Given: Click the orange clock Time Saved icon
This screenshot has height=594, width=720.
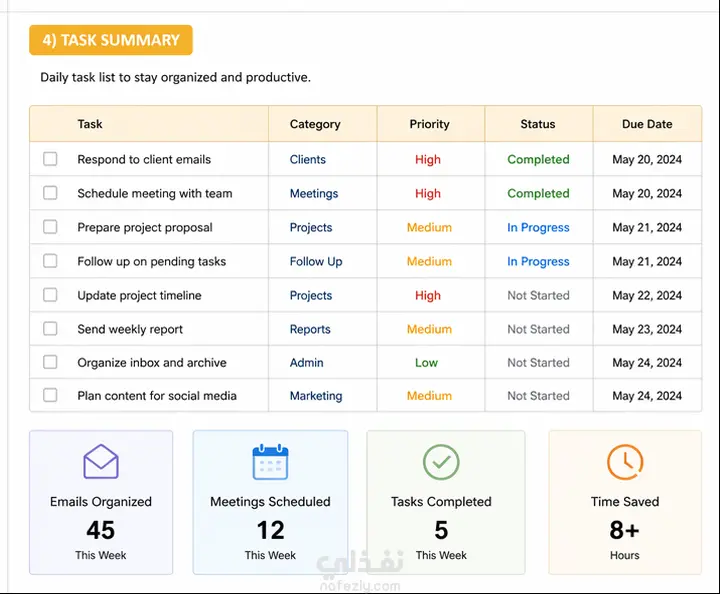Looking at the screenshot, I should (x=625, y=462).
